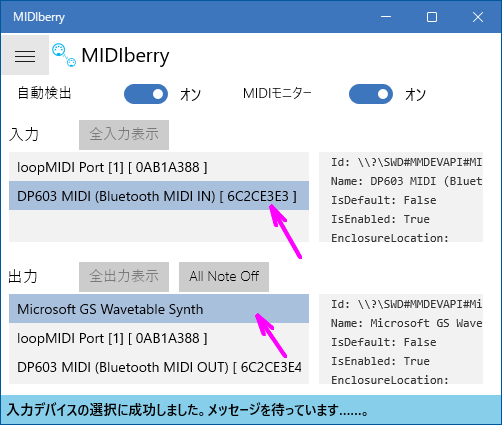The width and height of the screenshot is (502, 425).
Task: Toggle the MIDIモニター switch off
Action: 371,94
